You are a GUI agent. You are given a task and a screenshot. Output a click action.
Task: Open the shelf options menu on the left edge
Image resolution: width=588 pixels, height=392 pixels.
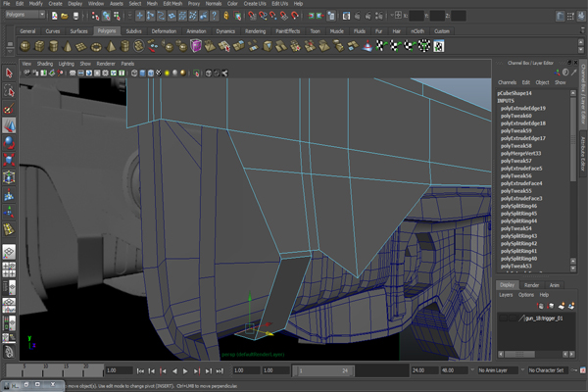pos(10,52)
